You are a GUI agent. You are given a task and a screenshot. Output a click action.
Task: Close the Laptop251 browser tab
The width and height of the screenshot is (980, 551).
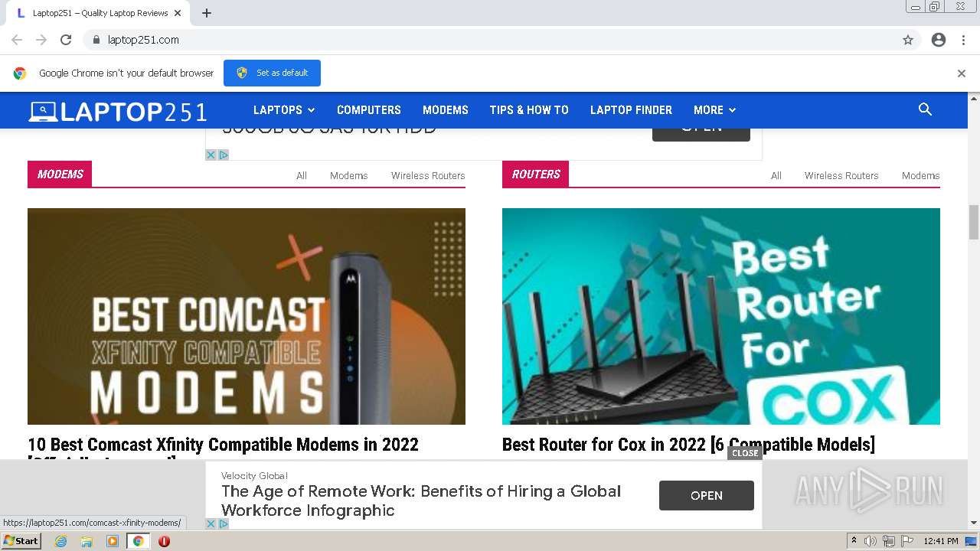pyautogui.click(x=178, y=13)
